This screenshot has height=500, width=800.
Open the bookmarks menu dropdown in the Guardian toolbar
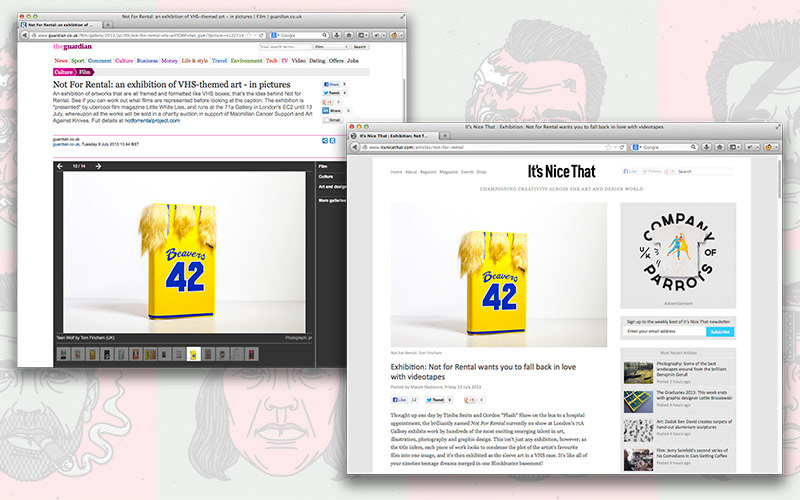click(362, 35)
